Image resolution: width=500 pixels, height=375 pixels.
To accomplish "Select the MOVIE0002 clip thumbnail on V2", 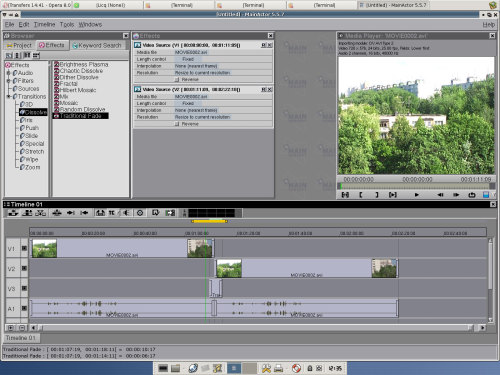I will (x=229, y=268).
